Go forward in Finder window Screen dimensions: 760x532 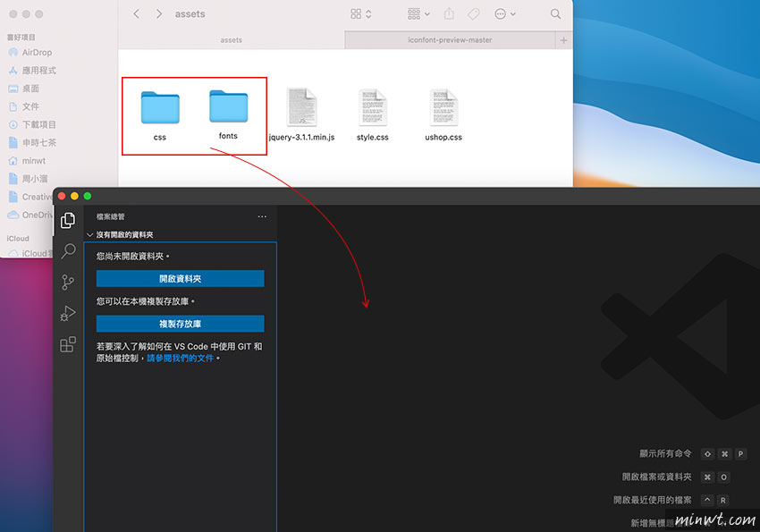pyautogui.click(x=158, y=14)
